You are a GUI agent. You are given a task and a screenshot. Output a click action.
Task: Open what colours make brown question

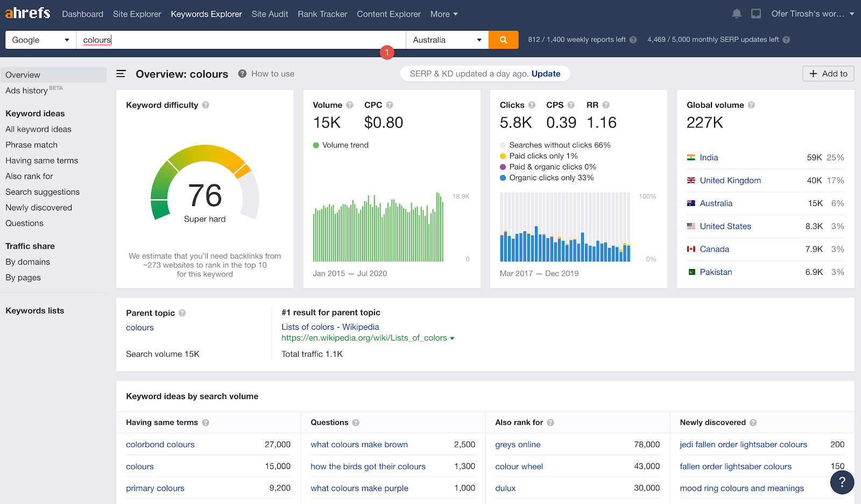point(359,445)
